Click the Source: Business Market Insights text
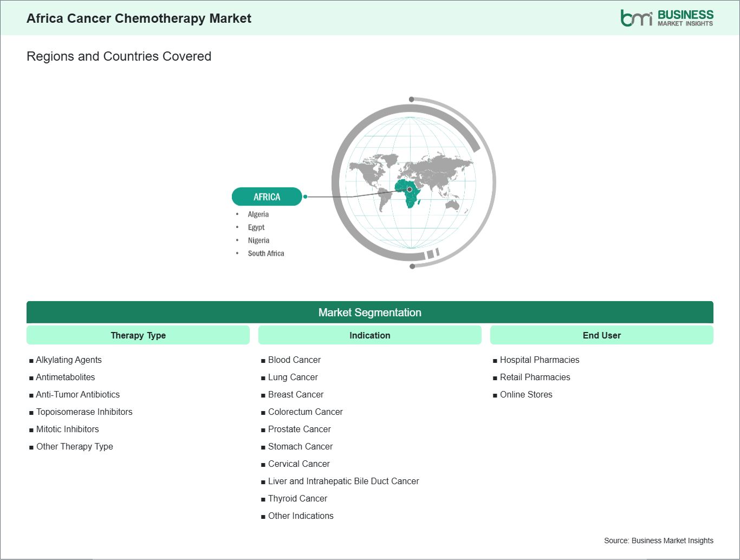The width and height of the screenshot is (740, 560). point(658,541)
